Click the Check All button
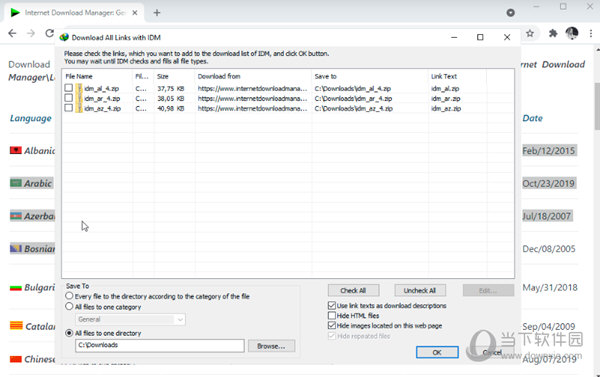Screen dimensions: 600x377 (x=353, y=291)
